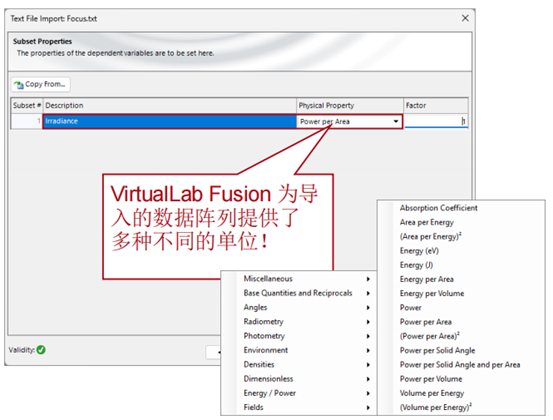Screen dimensions: 553x420
Task: Select the Irradiance description cell
Action: (170, 121)
